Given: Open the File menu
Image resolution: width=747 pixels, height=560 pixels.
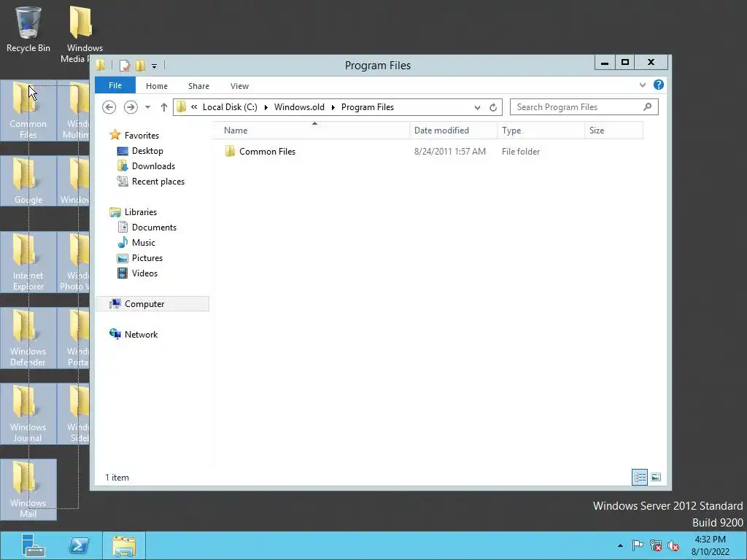Looking at the screenshot, I should pyautogui.click(x=115, y=85).
